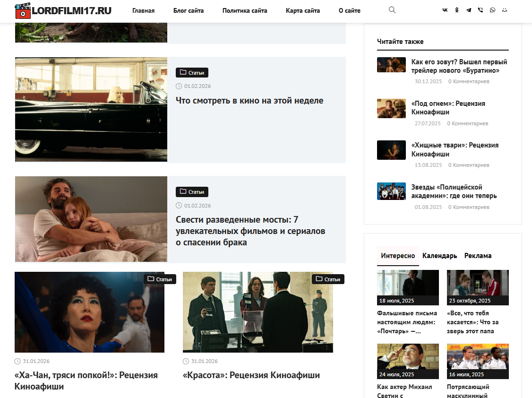Switch to the Реклама tab
The height and width of the screenshot is (398, 532).
coord(478,256)
